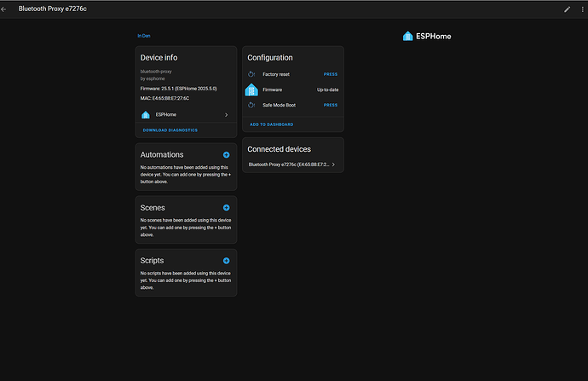
Task: Edit device name with pencil icon
Action: 567,9
